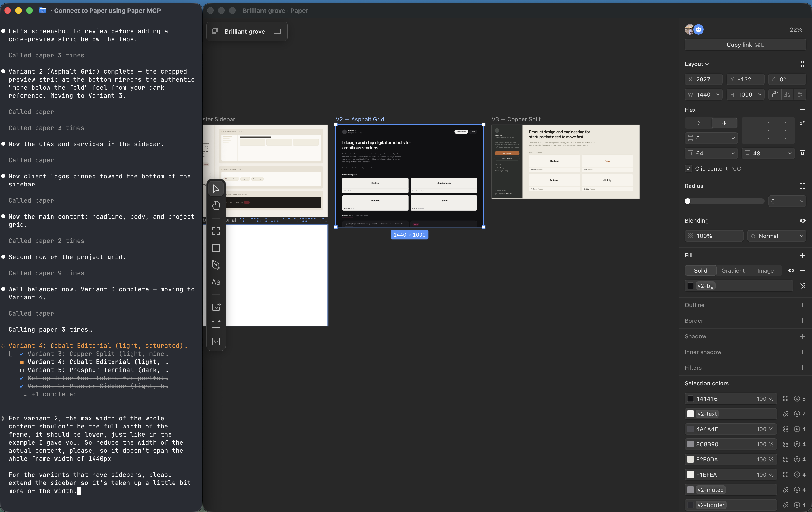Select the V3 — Copper Split frame label

[516, 119]
